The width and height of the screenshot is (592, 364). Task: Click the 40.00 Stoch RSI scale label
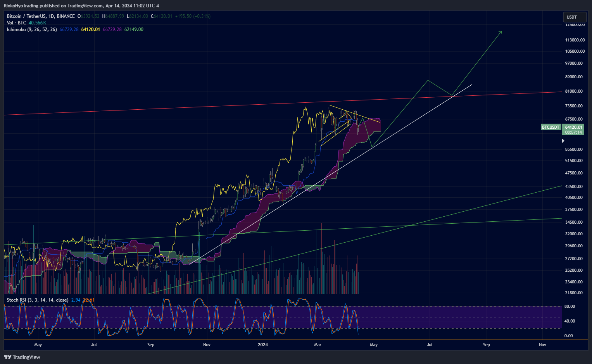(570, 321)
